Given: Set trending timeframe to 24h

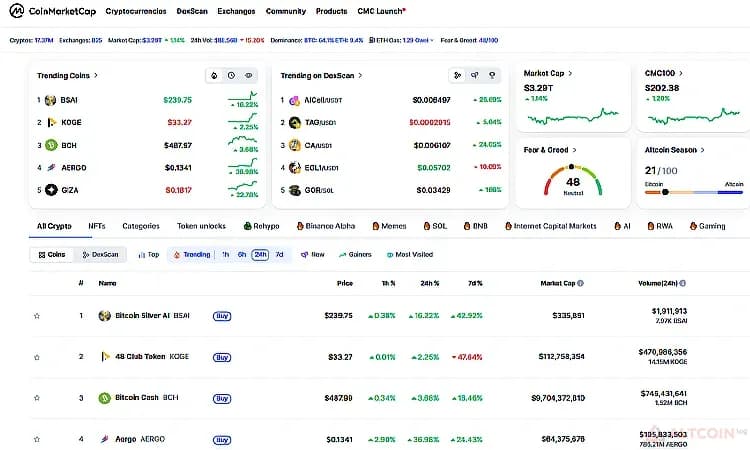Looking at the screenshot, I should [260, 255].
